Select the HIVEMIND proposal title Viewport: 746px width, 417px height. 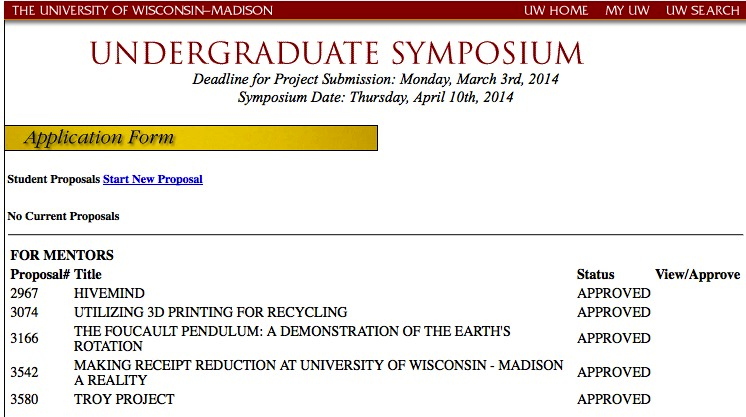coord(109,294)
